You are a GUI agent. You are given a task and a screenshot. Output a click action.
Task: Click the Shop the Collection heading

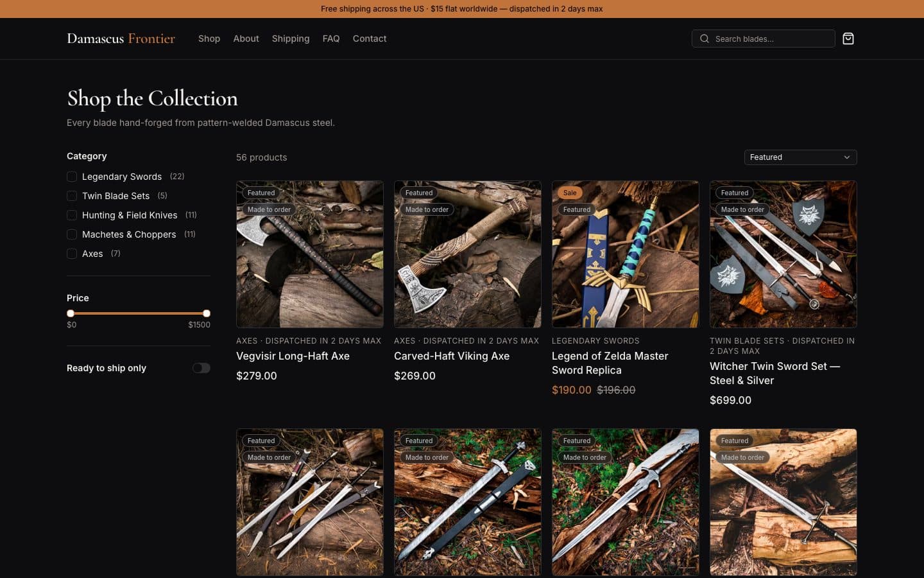152,98
